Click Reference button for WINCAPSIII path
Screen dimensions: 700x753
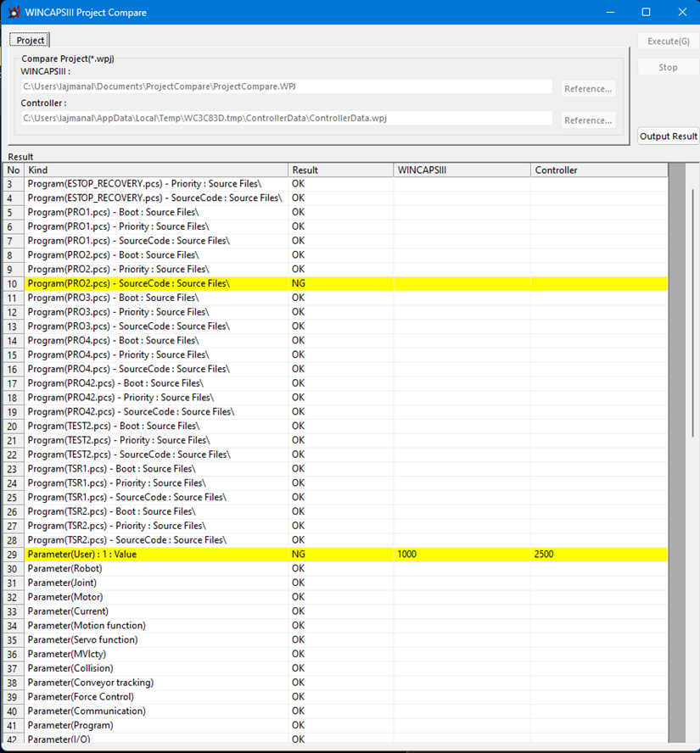click(588, 88)
